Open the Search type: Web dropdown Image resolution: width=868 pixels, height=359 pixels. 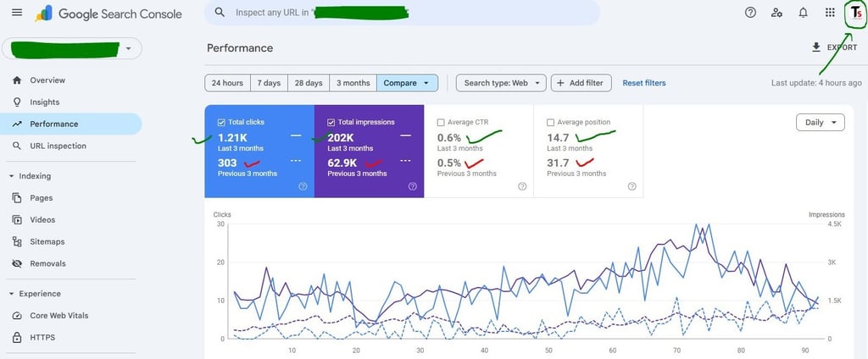tap(501, 83)
